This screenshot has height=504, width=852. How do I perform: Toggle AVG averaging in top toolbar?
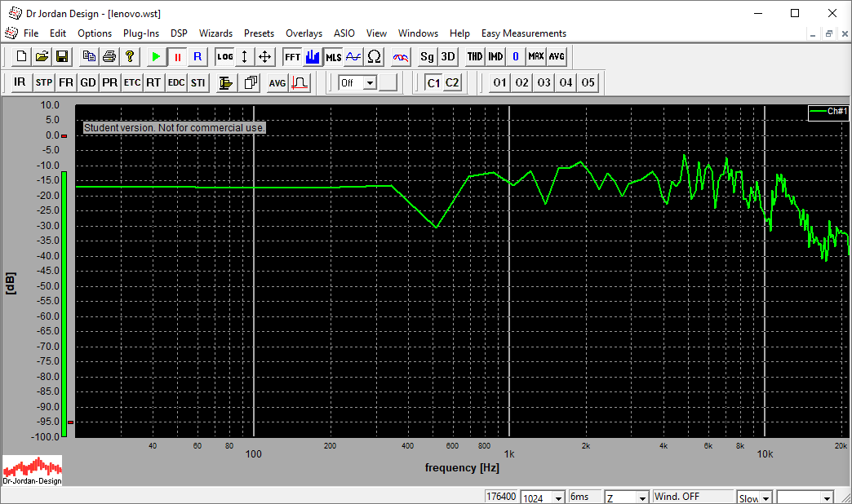[x=557, y=56]
